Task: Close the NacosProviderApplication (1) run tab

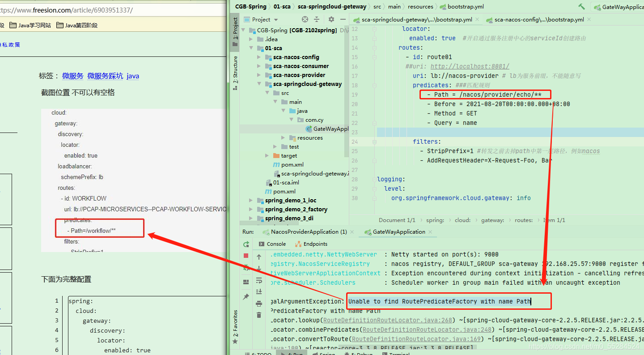Action: pyautogui.click(x=352, y=232)
